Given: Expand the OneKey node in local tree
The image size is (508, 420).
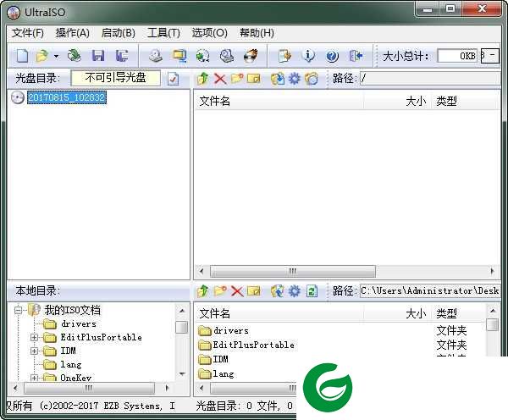Looking at the screenshot, I should coord(34,378).
